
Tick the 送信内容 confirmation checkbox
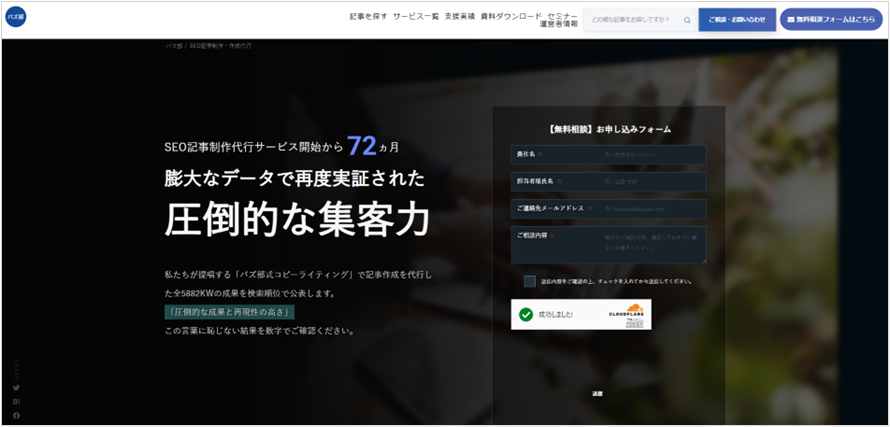click(x=530, y=281)
